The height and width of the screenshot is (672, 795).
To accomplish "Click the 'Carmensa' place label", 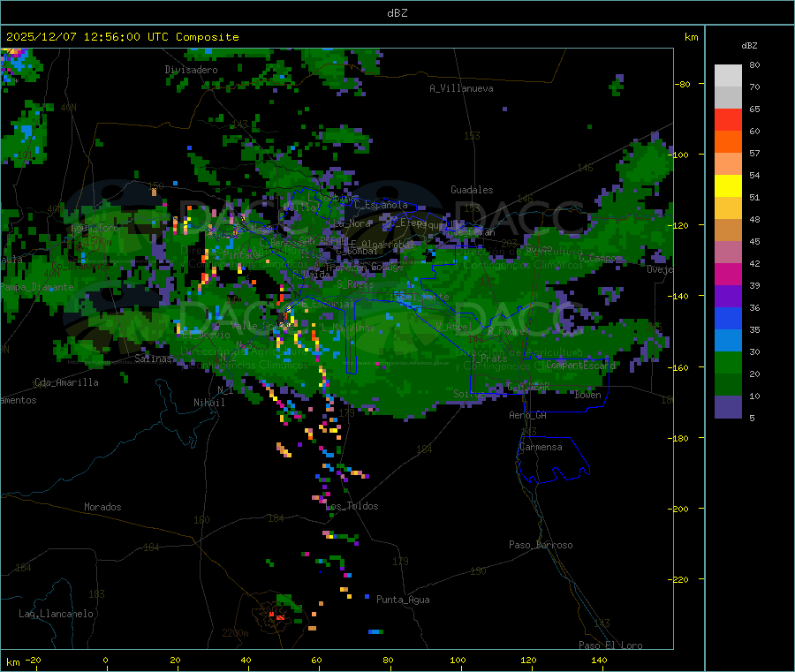I will (541, 447).
